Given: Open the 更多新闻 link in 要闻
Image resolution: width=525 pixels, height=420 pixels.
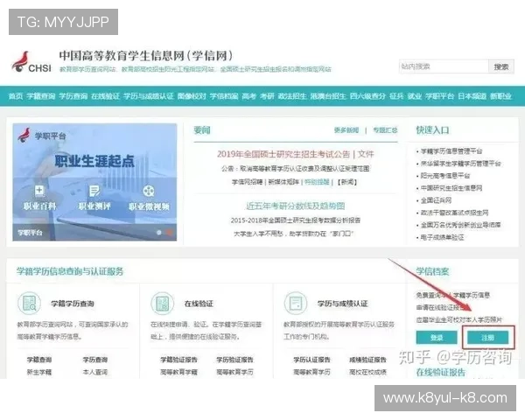Looking at the screenshot, I should pyautogui.click(x=346, y=130).
